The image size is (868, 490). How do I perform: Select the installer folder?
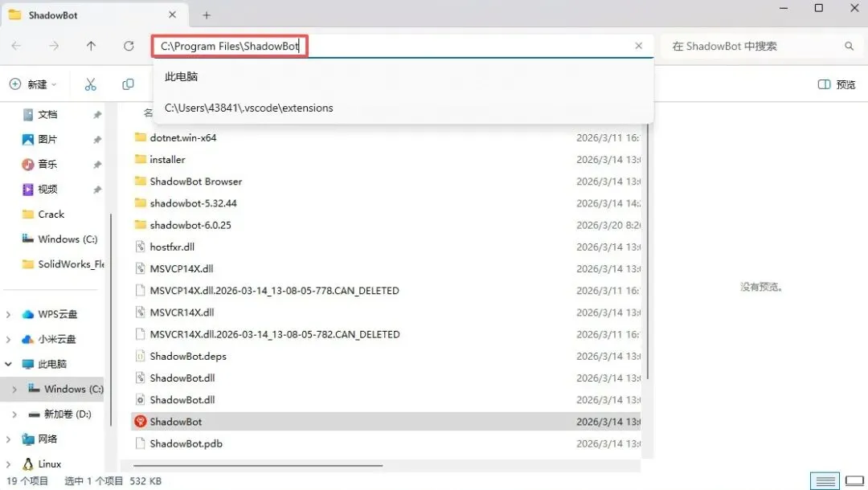tap(386, 159)
